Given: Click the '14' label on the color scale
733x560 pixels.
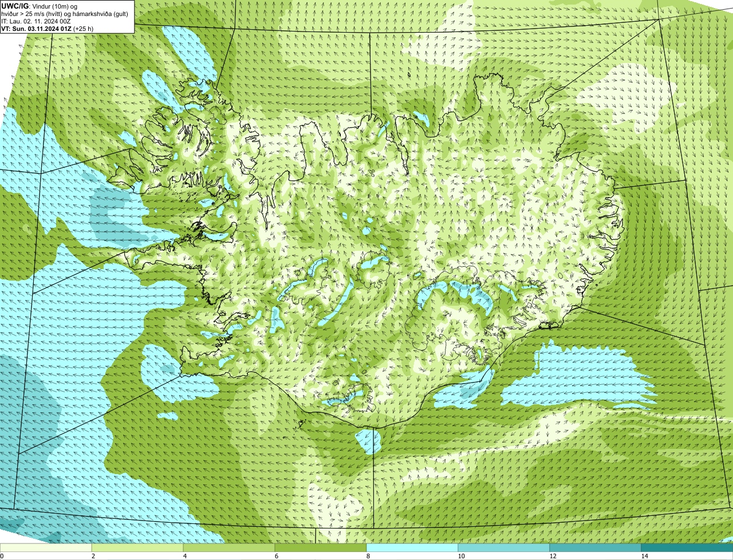Looking at the screenshot, I should (x=644, y=556).
